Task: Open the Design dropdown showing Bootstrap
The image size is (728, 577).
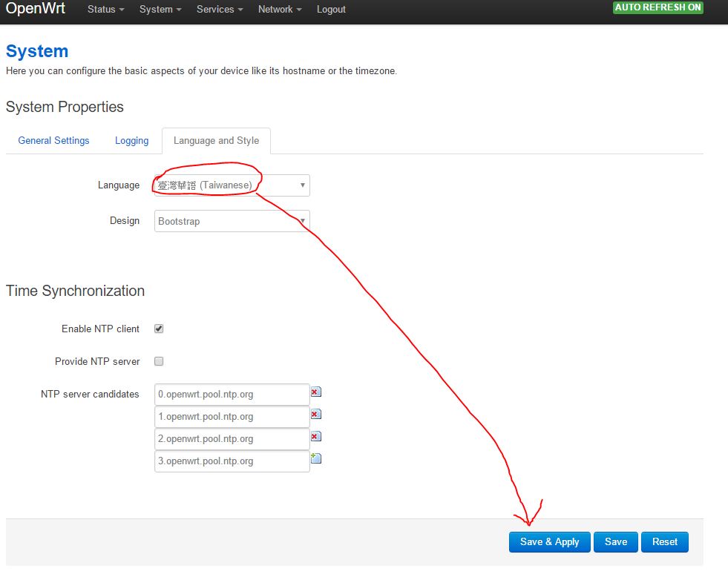Action: coord(232,221)
